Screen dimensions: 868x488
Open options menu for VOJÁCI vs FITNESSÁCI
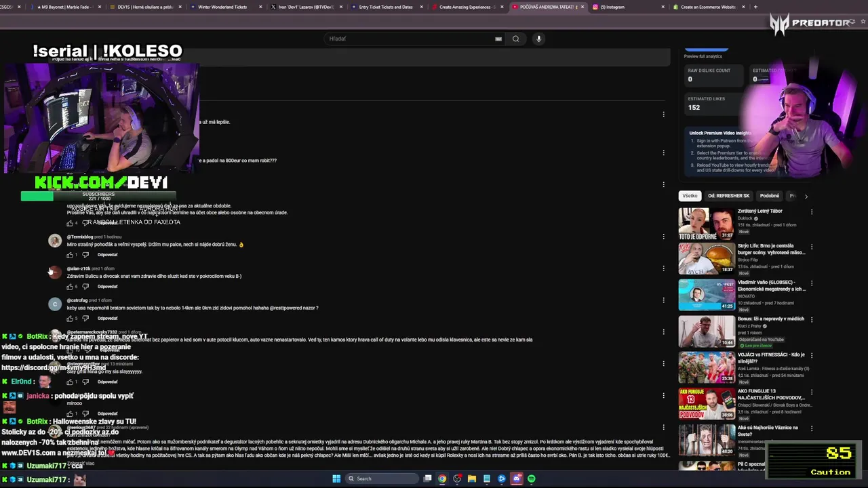click(x=811, y=355)
